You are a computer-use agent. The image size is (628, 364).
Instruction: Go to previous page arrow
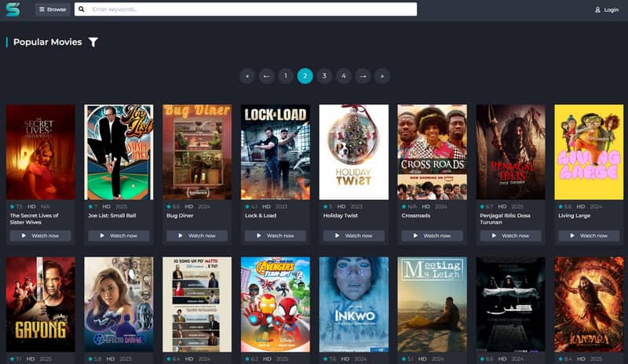coord(266,76)
